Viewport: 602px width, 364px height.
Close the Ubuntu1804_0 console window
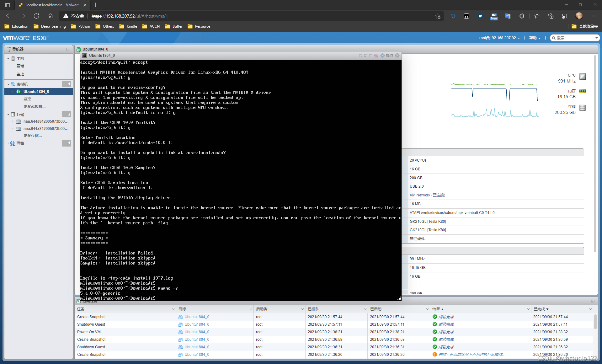pyautogui.click(x=397, y=56)
